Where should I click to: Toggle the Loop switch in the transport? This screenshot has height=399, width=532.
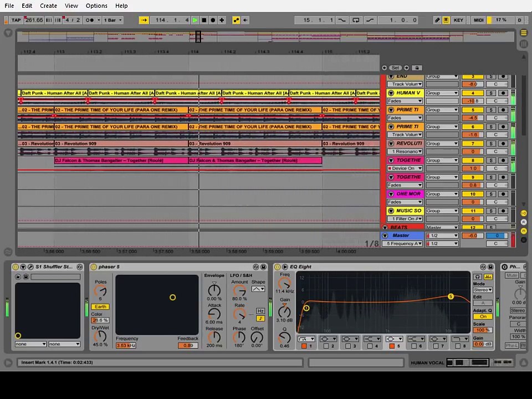coord(356,20)
